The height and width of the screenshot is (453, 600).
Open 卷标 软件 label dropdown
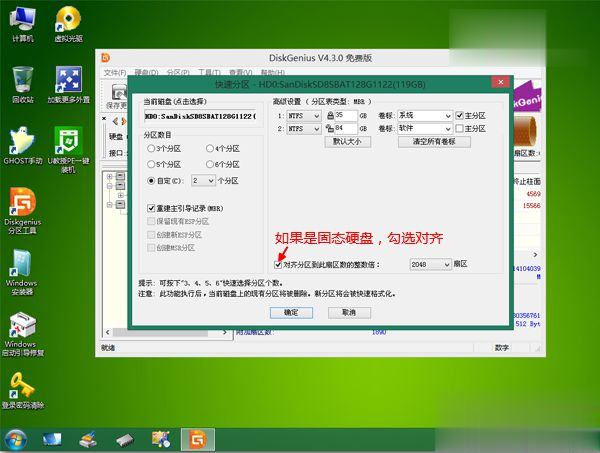(425, 129)
